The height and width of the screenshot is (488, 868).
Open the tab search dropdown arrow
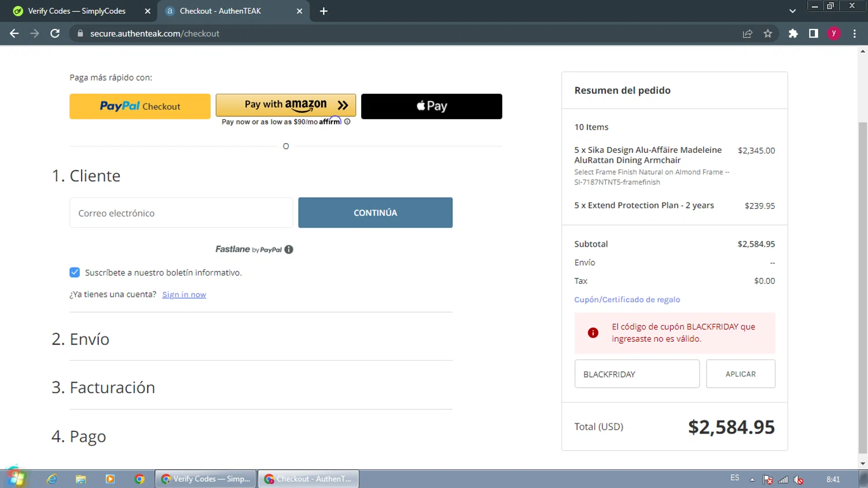click(793, 11)
